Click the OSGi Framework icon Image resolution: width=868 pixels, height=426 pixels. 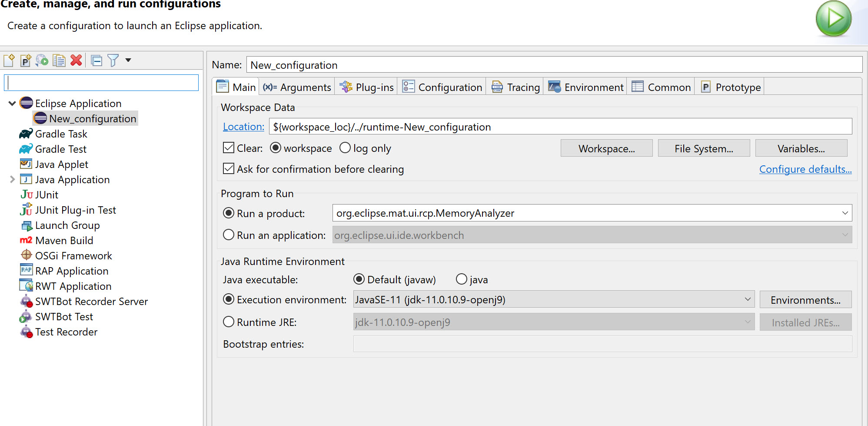coord(27,255)
